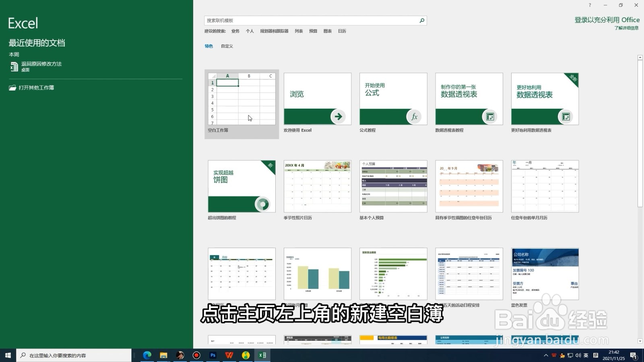Select the column bar chart template thumbnail

[317, 274]
